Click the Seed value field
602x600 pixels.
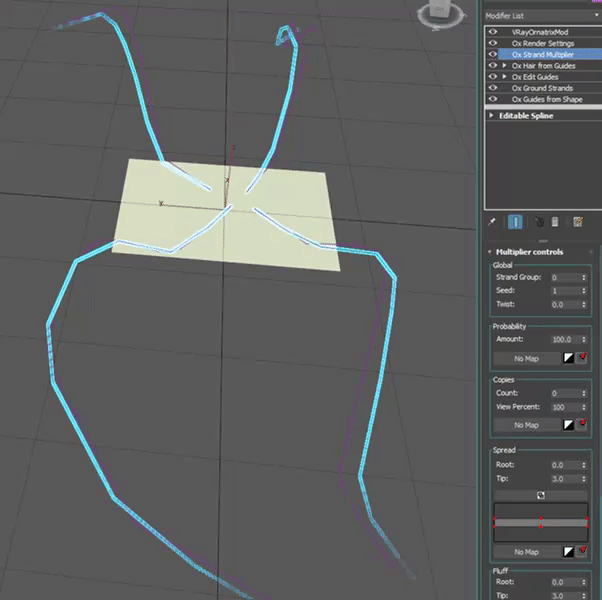click(x=564, y=290)
